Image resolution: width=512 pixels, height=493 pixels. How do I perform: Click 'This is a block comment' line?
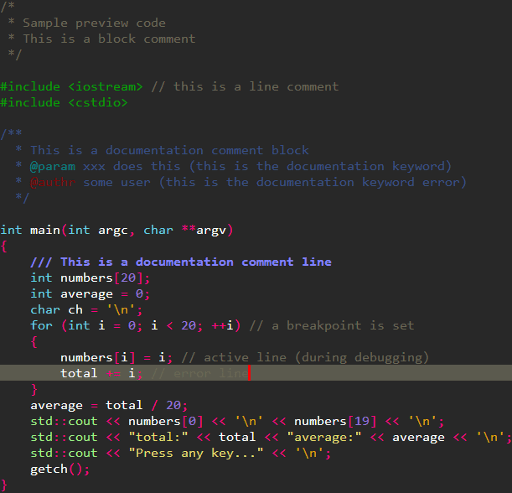(x=109, y=39)
